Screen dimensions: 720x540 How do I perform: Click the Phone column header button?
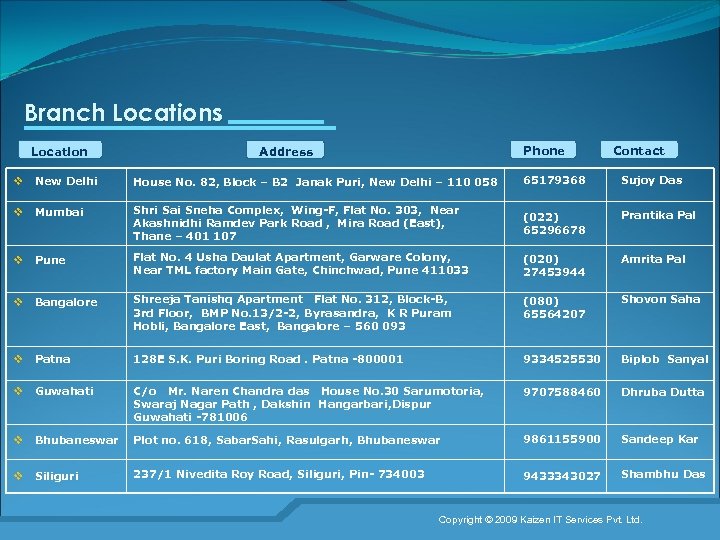[x=543, y=150]
